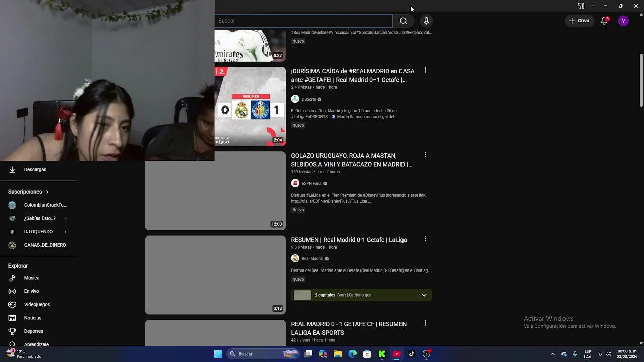Open video titled GOLAZO URUGUAYO, ROJA A MASTAN

point(351,160)
